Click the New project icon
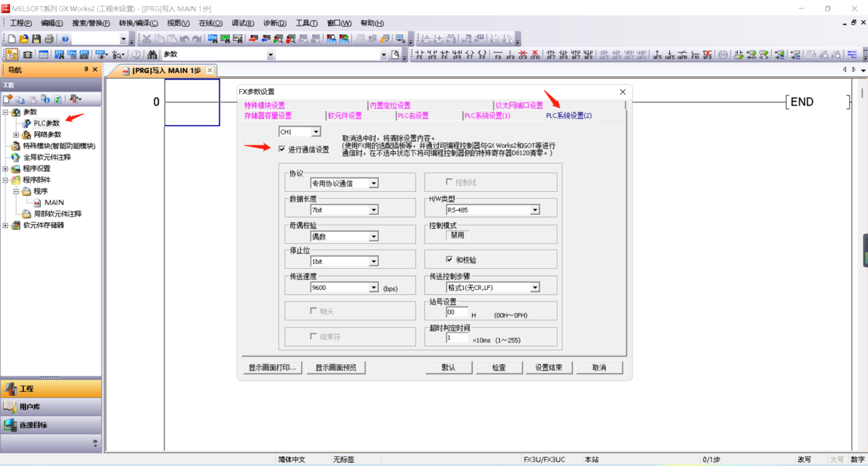This screenshot has width=868, height=466. click(11, 39)
